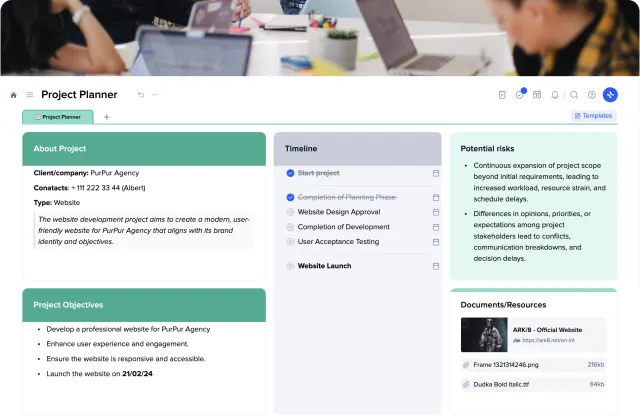Screen dimensions: 640x420
Task: Click the About Project header
Action: click(144, 149)
